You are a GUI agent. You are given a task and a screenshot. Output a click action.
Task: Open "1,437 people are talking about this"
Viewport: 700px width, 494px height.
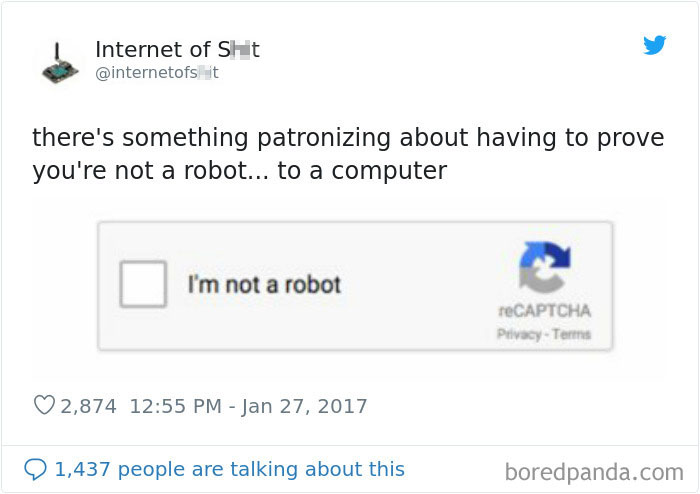pos(229,468)
